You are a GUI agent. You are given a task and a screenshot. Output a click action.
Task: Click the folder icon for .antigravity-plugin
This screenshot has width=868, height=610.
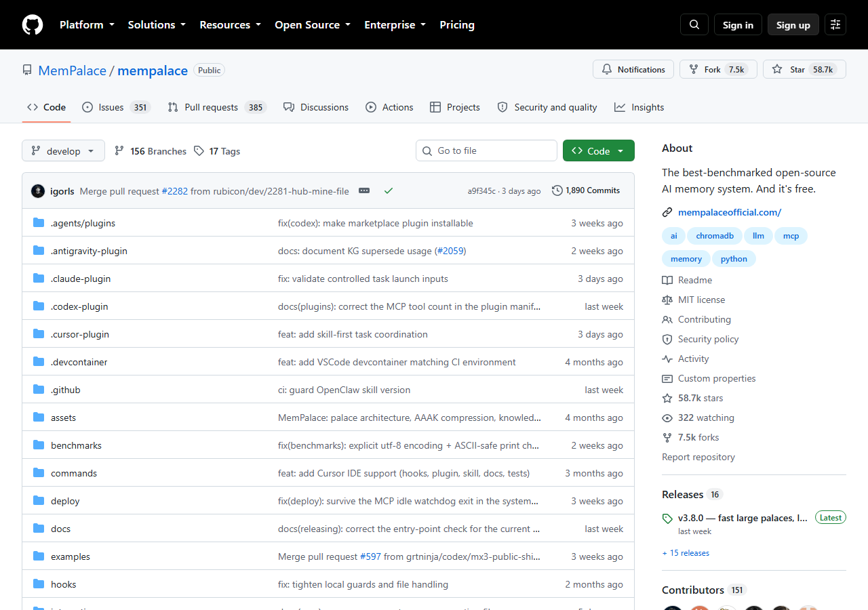(x=39, y=251)
